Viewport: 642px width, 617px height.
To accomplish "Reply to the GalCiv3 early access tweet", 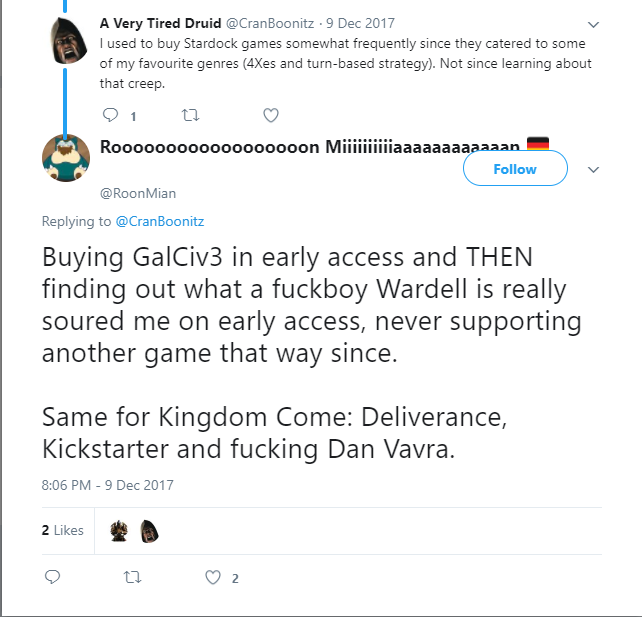I will [52, 577].
